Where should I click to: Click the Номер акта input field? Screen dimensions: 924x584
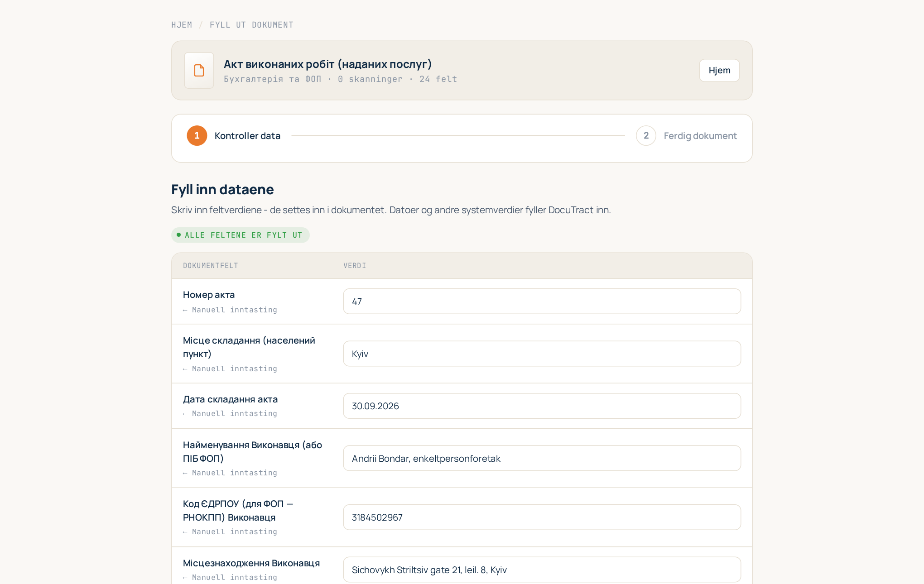(542, 302)
